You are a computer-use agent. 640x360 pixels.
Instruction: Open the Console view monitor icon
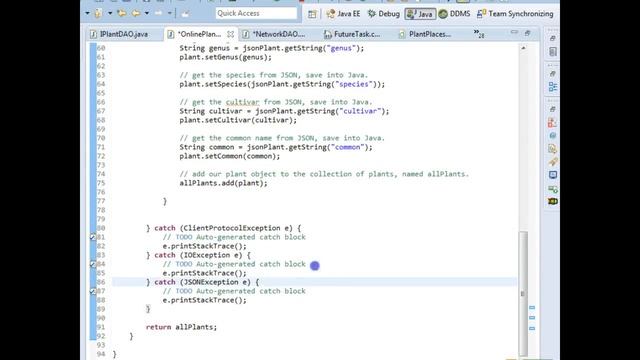point(553,175)
